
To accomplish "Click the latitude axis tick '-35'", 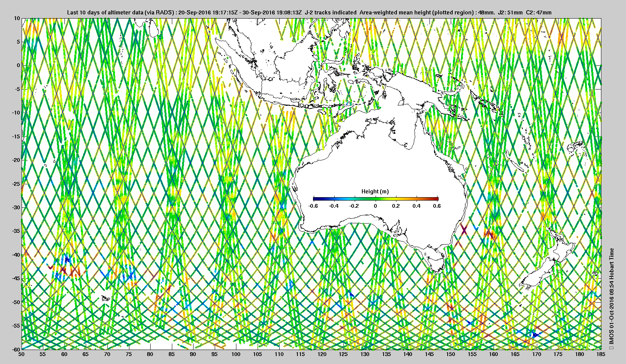I will pyautogui.click(x=16, y=231).
